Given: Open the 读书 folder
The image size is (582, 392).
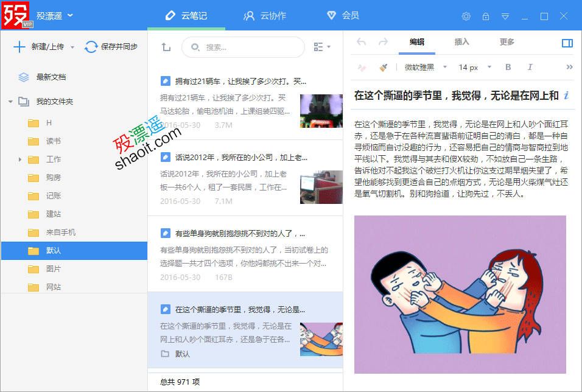Looking at the screenshot, I should (53, 141).
